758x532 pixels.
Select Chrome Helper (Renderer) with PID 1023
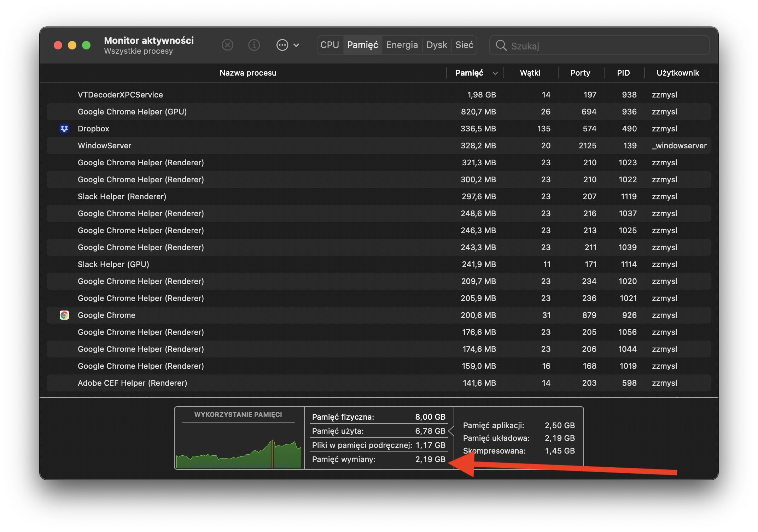pyautogui.click(x=379, y=162)
